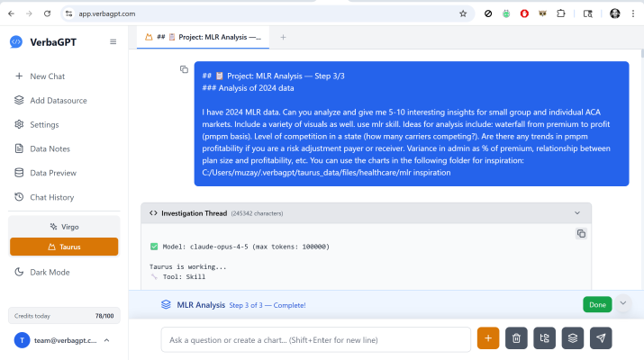
Task: Copy the user prompt message
Action: point(184,69)
